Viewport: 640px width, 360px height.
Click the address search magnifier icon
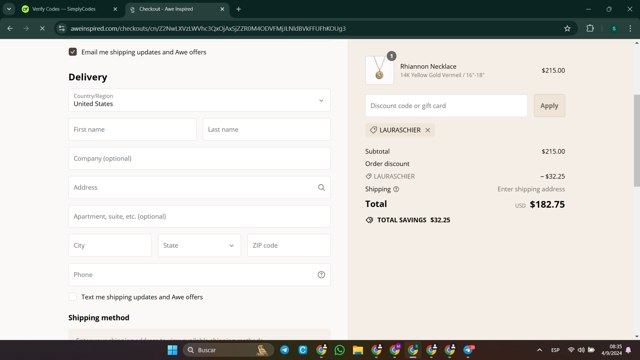[321, 187]
